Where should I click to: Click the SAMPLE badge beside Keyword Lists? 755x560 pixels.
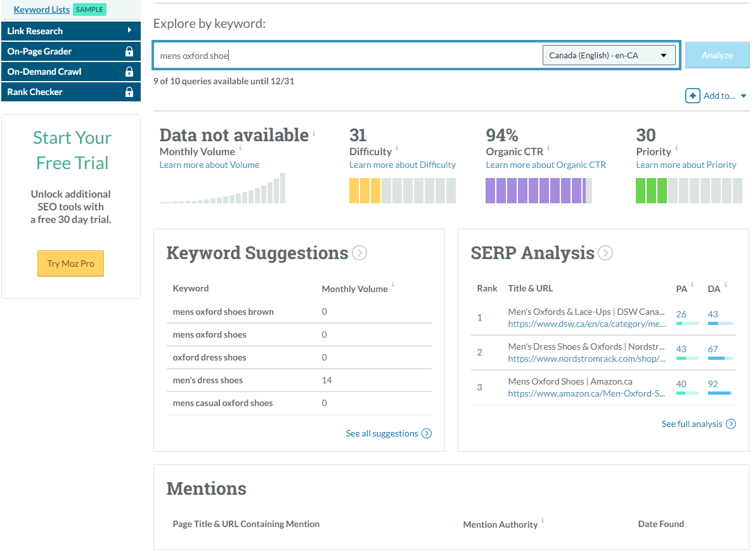(x=89, y=10)
